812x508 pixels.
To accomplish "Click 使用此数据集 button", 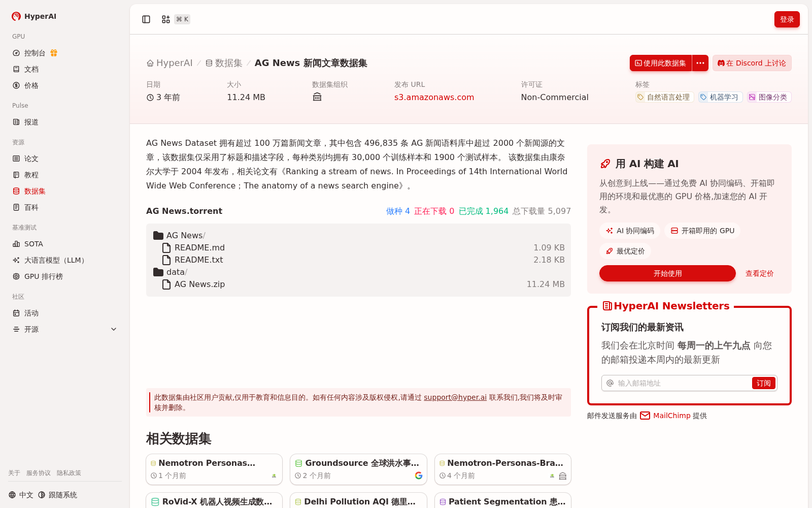I will coord(660,63).
